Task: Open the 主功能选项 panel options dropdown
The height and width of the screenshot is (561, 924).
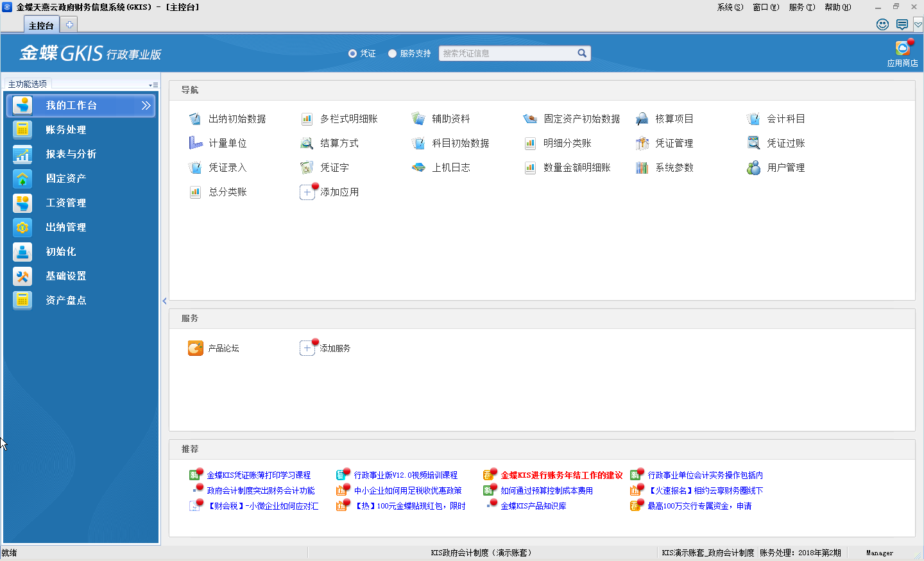Action: pos(153,85)
